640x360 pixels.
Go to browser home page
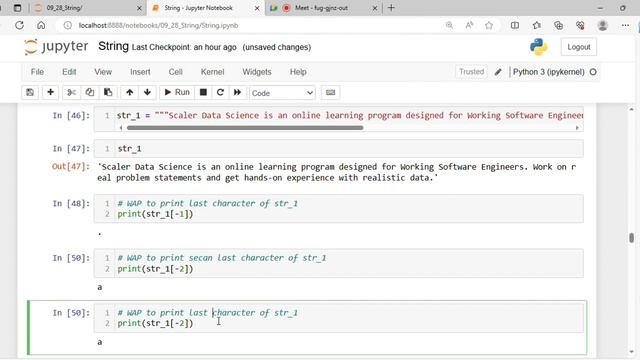coord(41,25)
